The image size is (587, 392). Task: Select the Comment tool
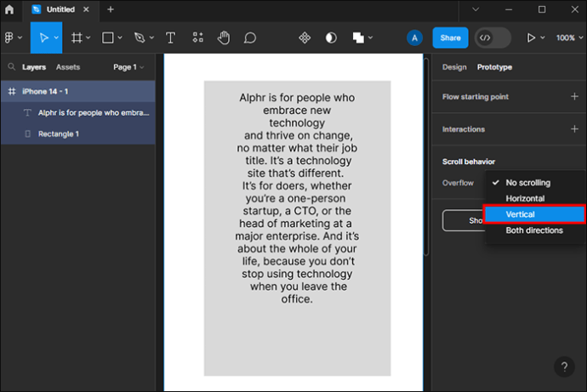[x=250, y=38]
